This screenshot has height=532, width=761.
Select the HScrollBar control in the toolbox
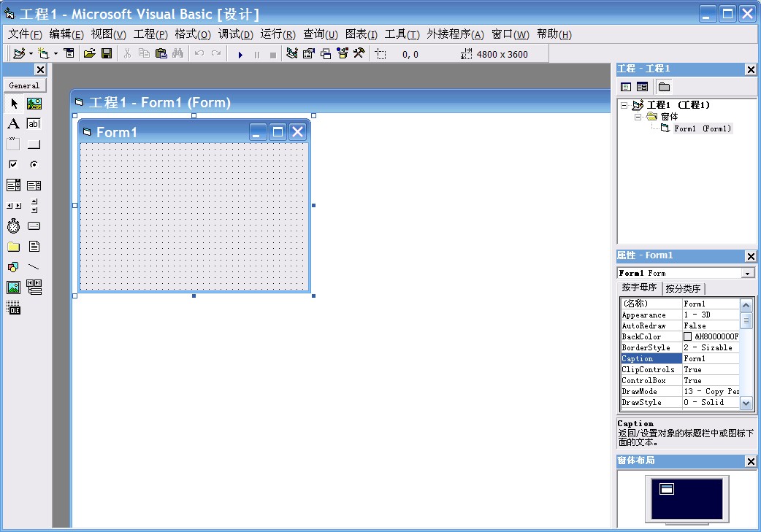[14, 206]
